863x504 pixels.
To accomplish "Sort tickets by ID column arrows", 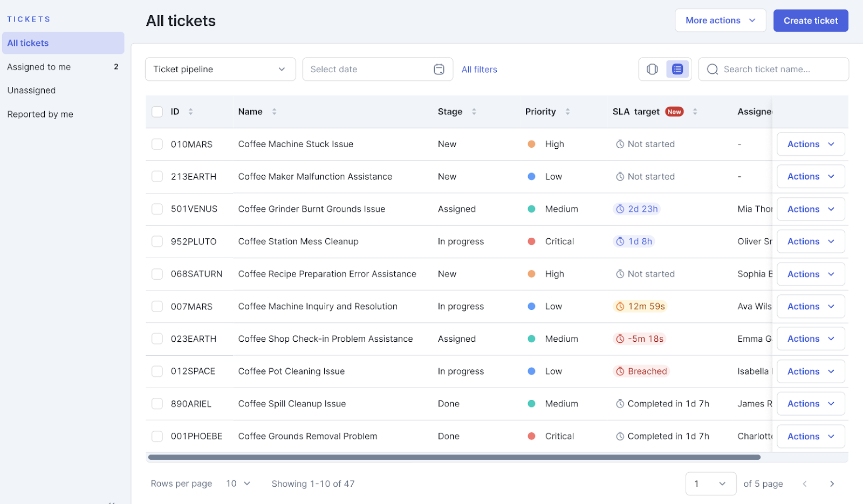I will click(x=190, y=112).
